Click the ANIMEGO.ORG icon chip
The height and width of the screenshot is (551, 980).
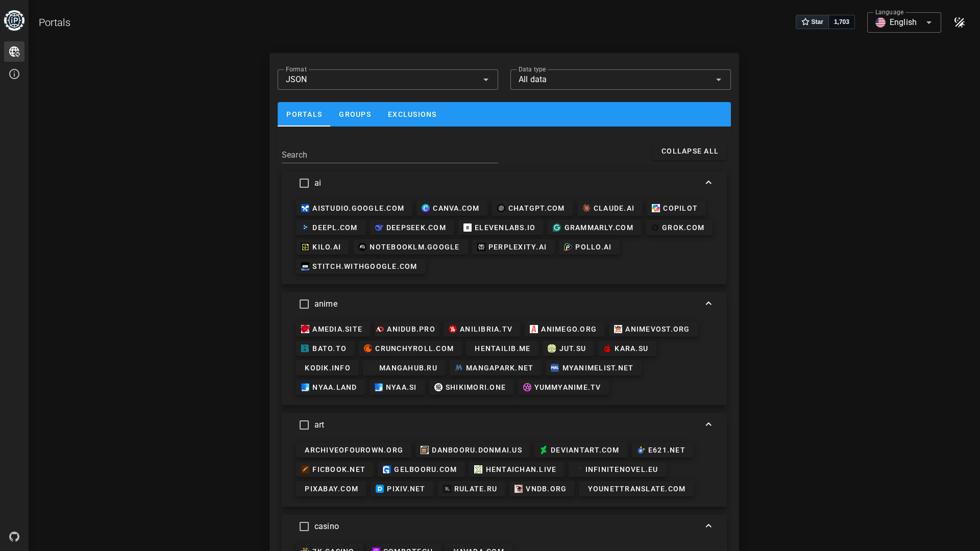coord(565,329)
